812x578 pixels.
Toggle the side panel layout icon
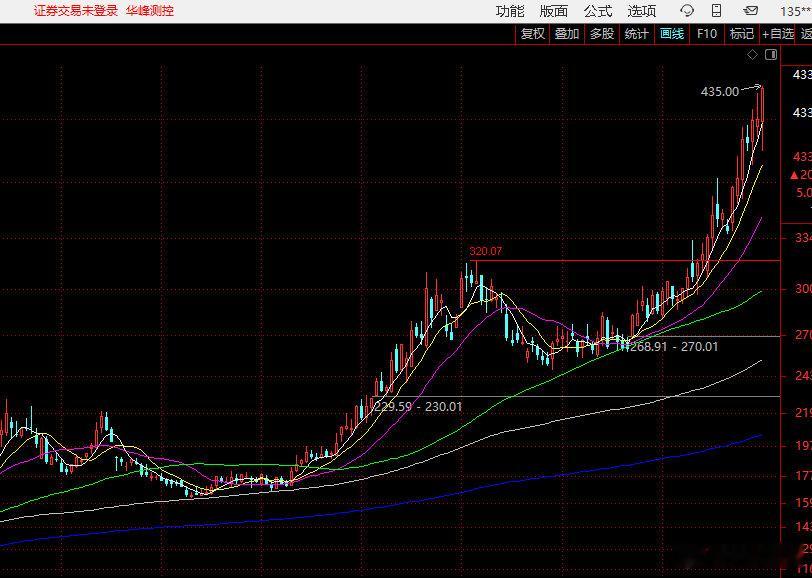tap(771, 54)
